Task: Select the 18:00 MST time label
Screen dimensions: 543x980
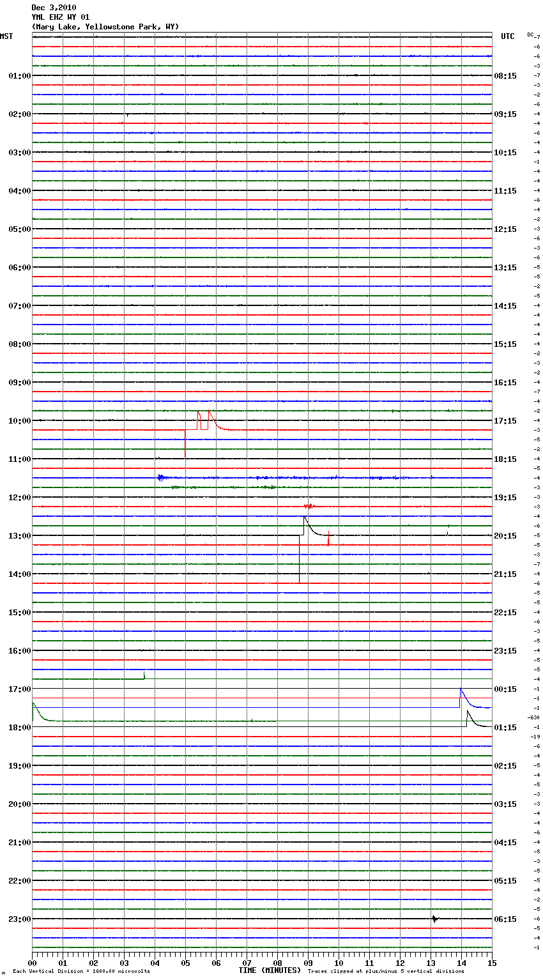Action: 20,727
